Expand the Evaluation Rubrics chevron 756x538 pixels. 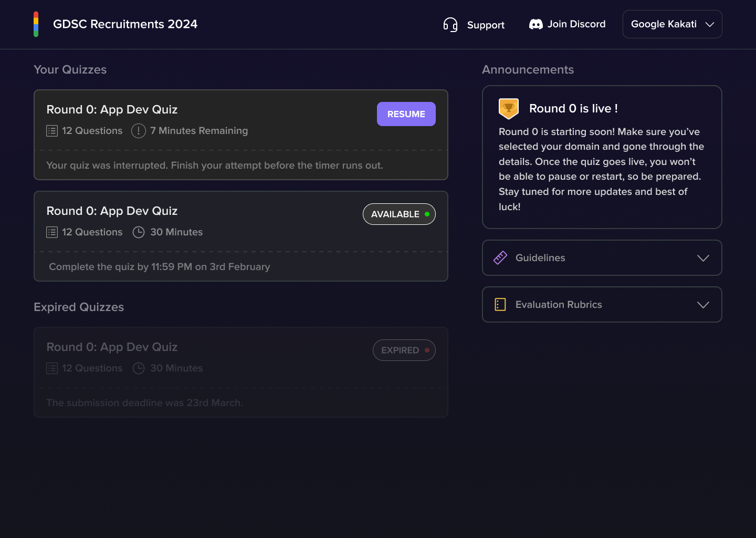[703, 305]
